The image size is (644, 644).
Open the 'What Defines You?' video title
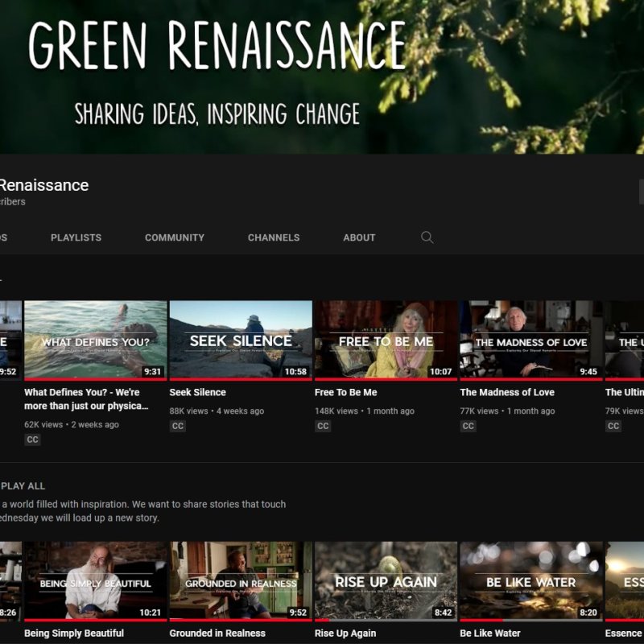86,398
